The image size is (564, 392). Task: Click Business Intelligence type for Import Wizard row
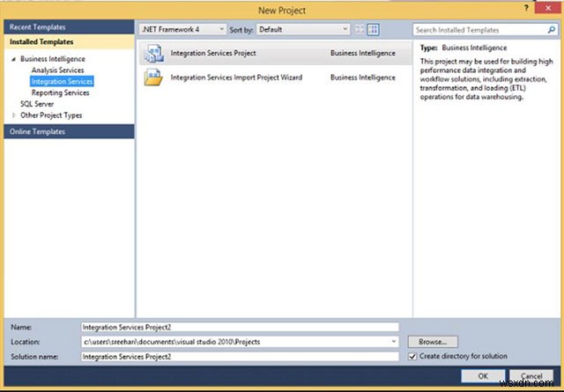(x=363, y=78)
